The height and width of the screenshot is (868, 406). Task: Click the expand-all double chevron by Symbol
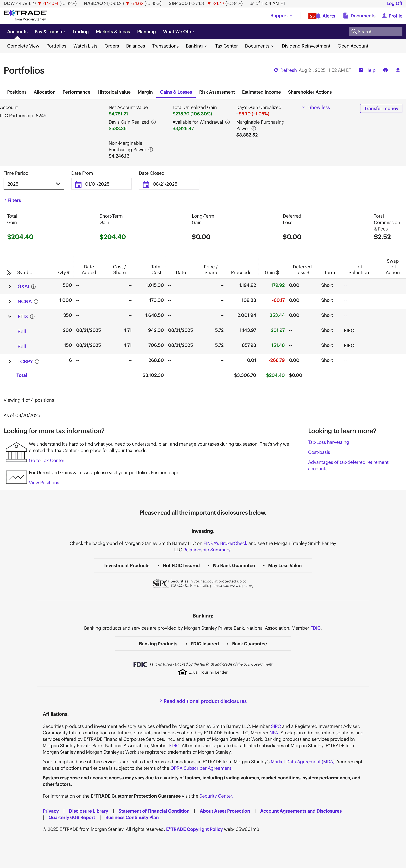(9, 273)
